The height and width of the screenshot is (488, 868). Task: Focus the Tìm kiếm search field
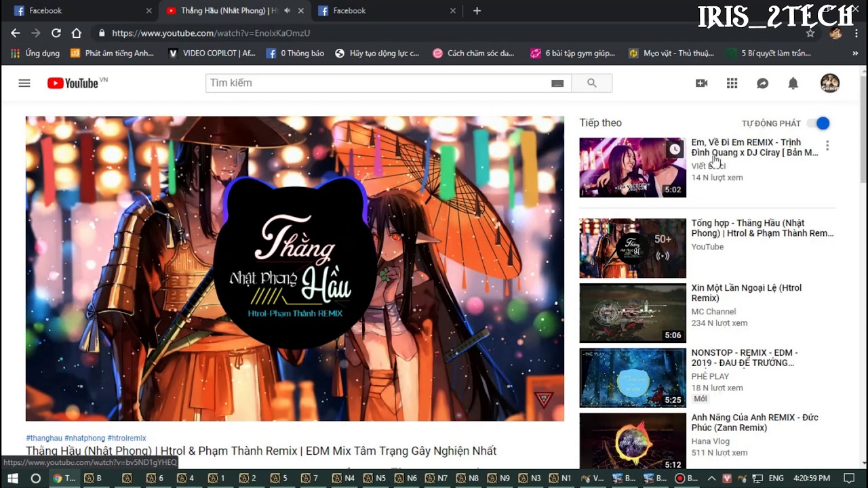click(378, 83)
